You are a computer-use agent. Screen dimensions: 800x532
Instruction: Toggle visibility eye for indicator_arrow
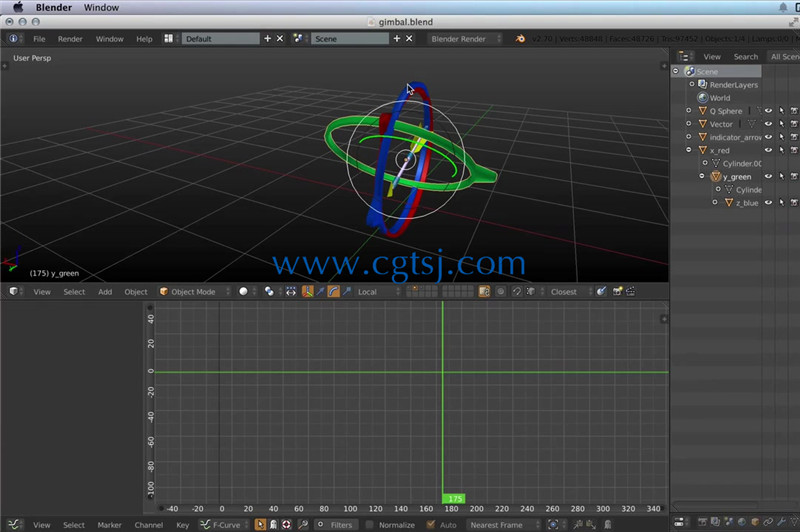pyautogui.click(x=768, y=137)
